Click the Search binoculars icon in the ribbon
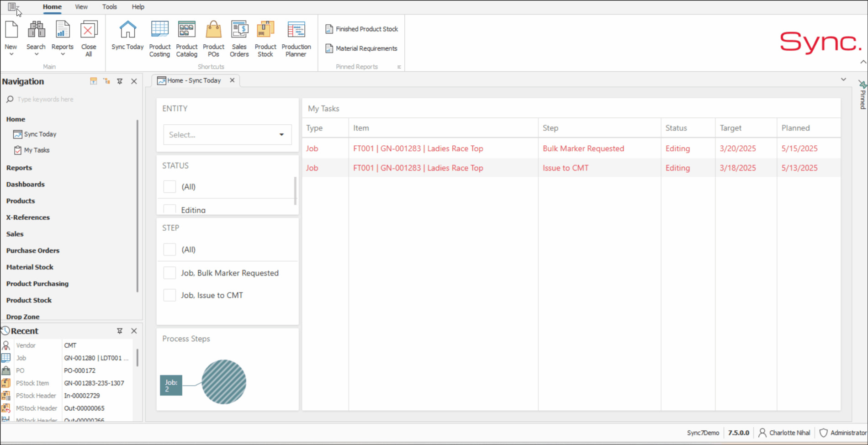868x445 pixels. click(x=36, y=30)
